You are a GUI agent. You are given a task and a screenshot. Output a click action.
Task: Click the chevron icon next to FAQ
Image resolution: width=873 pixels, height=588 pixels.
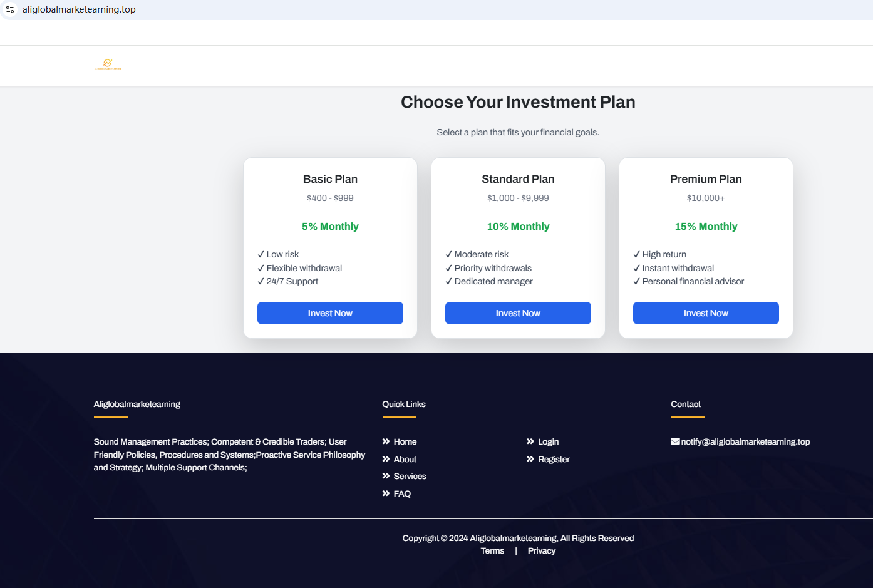tap(386, 493)
